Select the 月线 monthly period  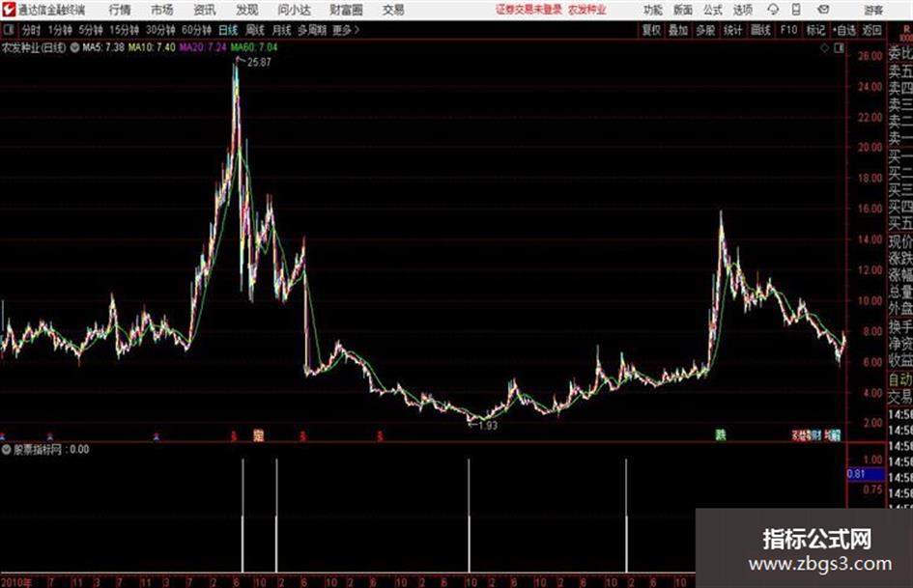(x=282, y=30)
